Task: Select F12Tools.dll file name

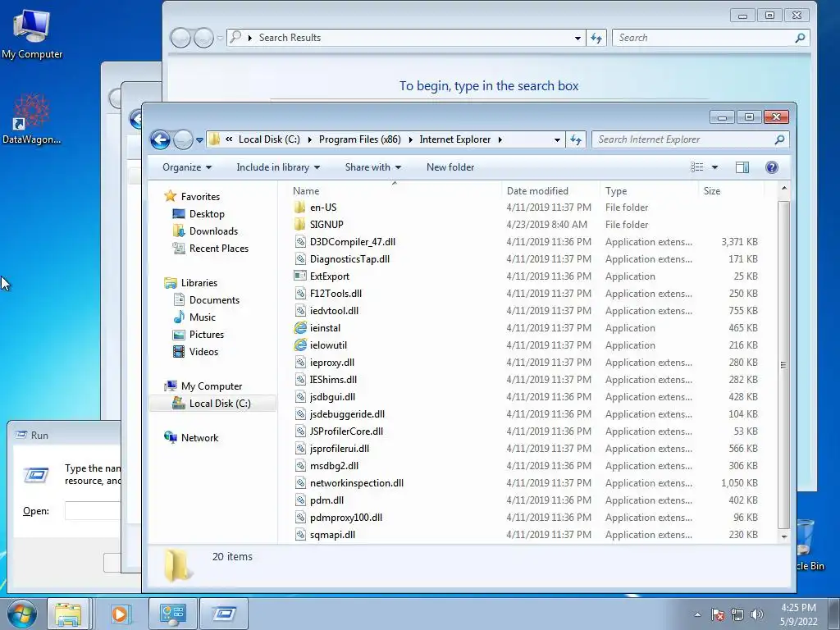Action: (336, 294)
